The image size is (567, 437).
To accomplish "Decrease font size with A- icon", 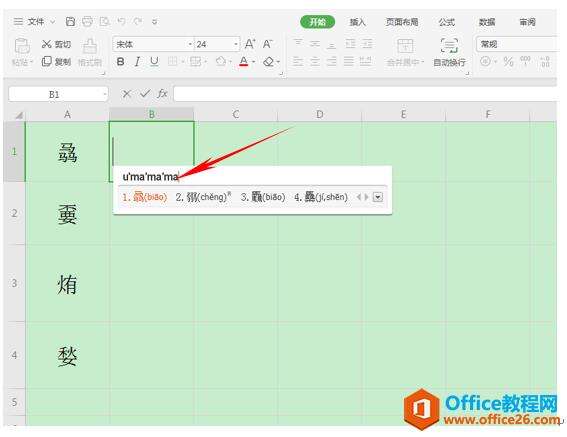I will (268, 44).
